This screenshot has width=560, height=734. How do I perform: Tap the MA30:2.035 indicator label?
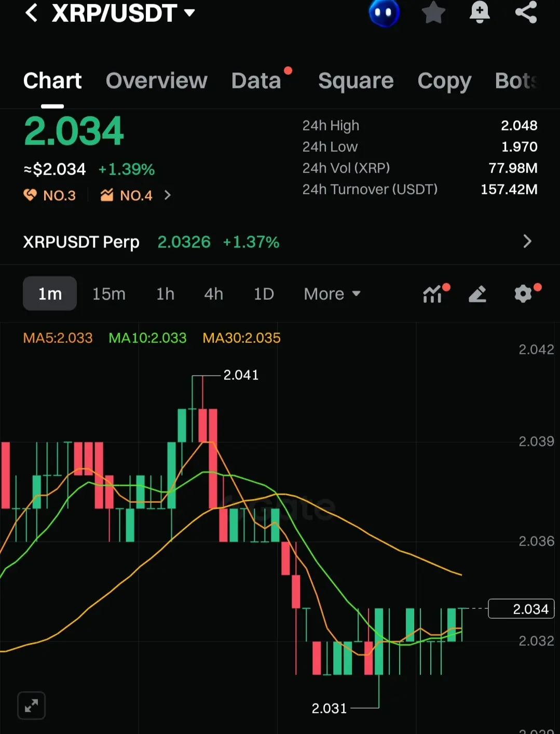pos(242,338)
